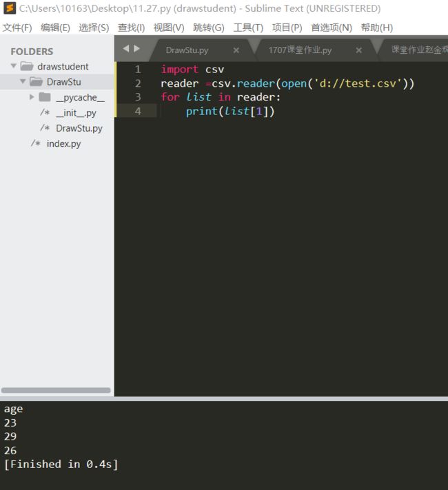
Task: Open the 工具(T) menu
Action: coord(248,28)
